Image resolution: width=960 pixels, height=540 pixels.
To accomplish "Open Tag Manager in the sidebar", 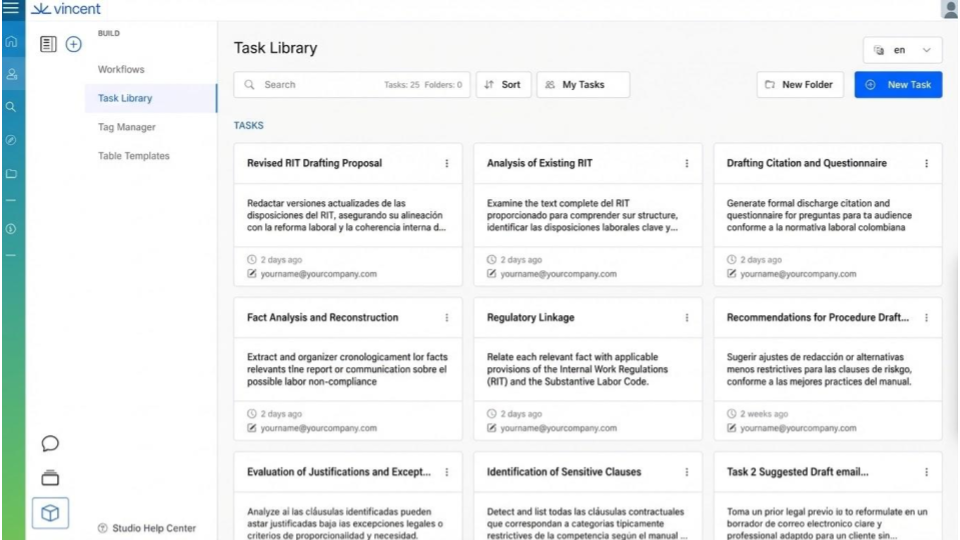I will coord(126,127).
